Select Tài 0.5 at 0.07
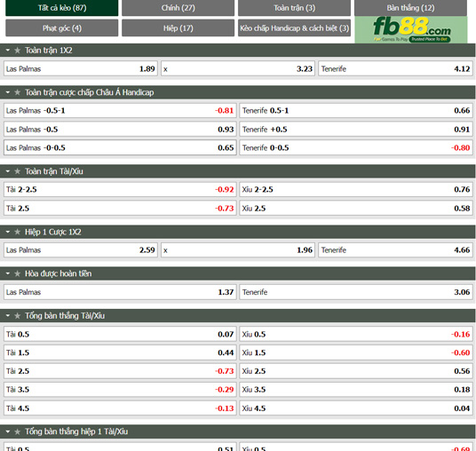Image resolution: width=476 pixels, height=451 pixels. tap(120, 334)
